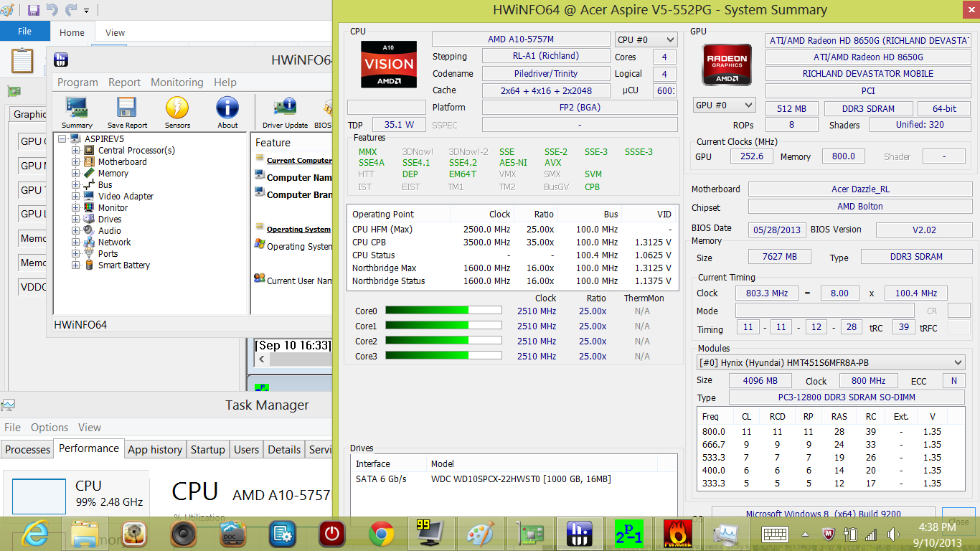Click the Radeon Graphics logo
The height and width of the screenshot is (551, 980).
[x=727, y=65]
